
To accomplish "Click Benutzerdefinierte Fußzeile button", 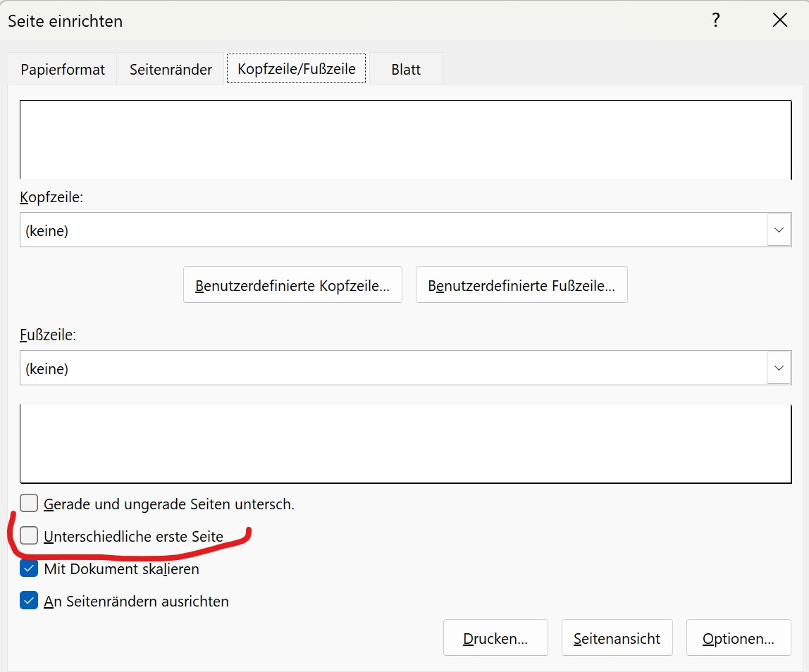I will (521, 285).
